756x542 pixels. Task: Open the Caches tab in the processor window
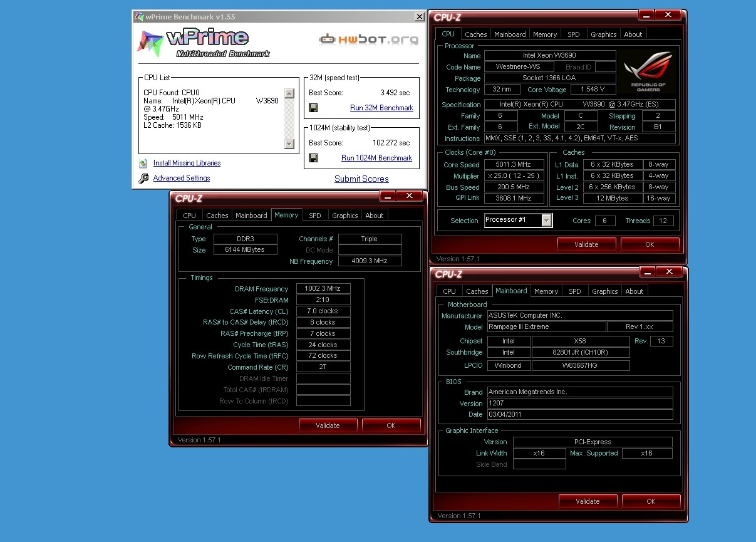(x=476, y=34)
